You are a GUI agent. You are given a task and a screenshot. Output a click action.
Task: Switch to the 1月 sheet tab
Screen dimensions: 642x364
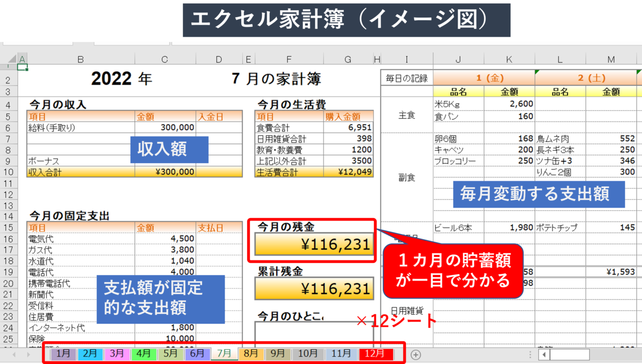pyautogui.click(x=64, y=354)
